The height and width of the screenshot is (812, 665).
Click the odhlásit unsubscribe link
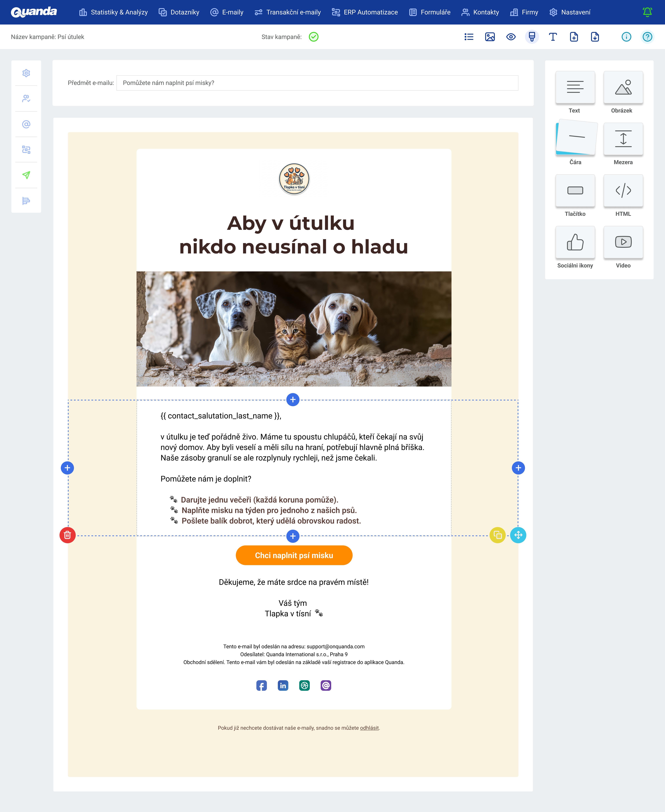point(369,728)
